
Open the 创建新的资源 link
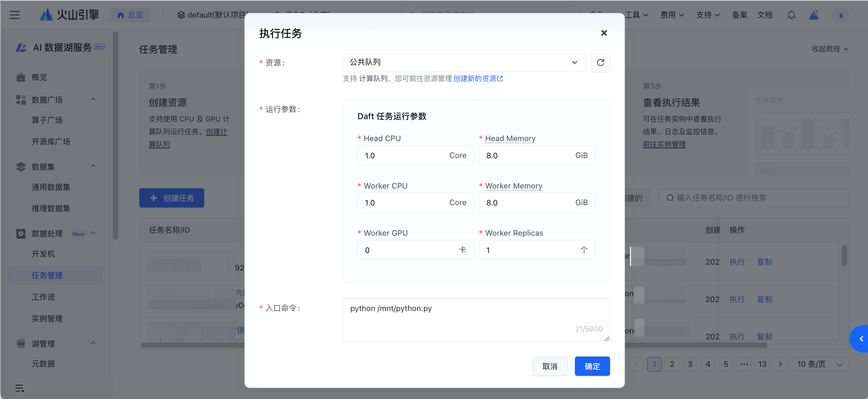click(477, 79)
